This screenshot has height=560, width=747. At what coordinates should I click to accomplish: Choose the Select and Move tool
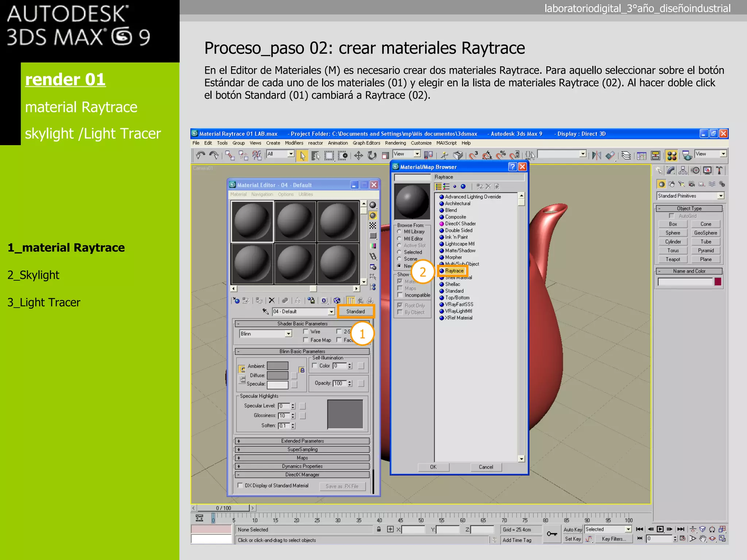pos(359,156)
